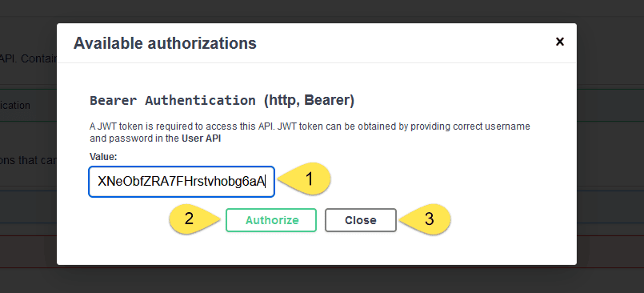The height and width of the screenshot is (293, 644).
Task: Click the "Available authorizations" dialog title
Action: (x=165, y=43)
